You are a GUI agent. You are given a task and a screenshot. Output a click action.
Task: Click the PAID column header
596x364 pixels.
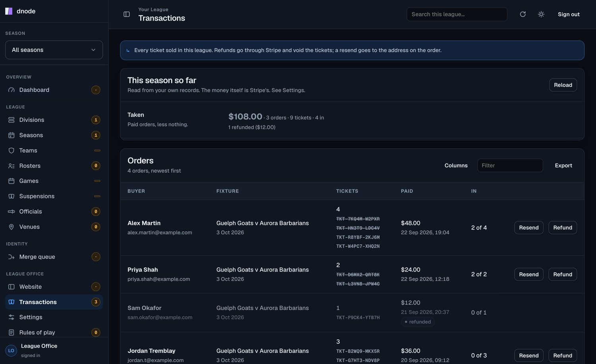tap(407, 191)
